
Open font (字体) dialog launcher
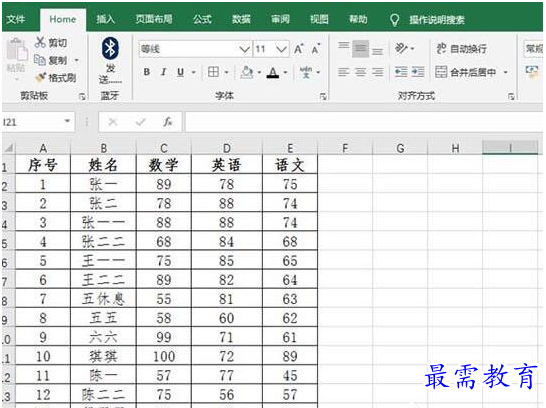pos(323,97)
